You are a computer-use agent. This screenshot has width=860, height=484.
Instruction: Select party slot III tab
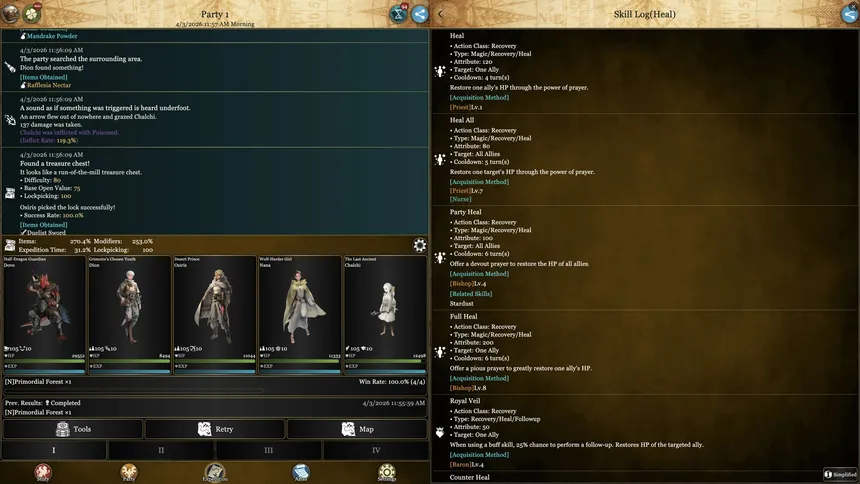point(268,451)
